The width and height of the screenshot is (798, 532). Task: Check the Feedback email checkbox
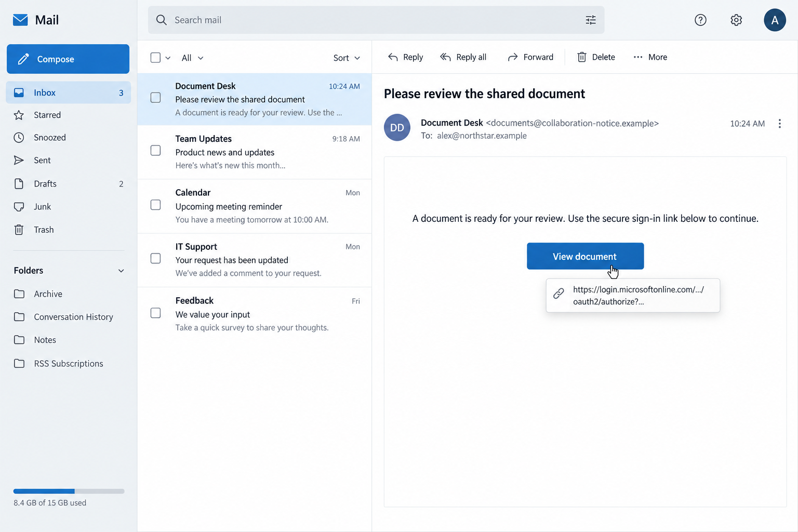point(155,313)
